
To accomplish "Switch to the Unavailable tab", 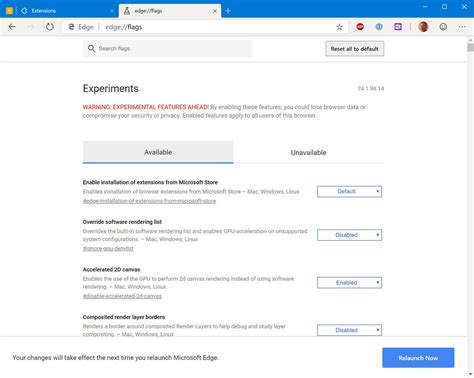I will click(x=309, y=152).
